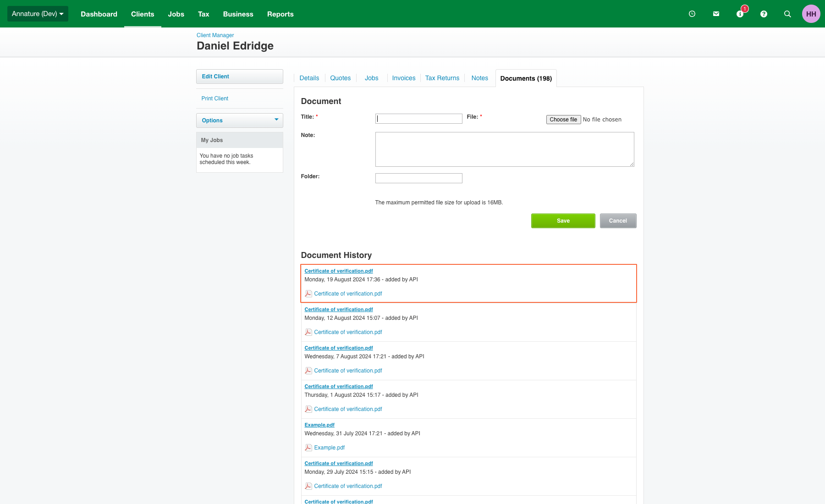The height and width of the screenshot is (504, 825).
Task: Switch to the Invoices tab
Action: coord(404,78)
